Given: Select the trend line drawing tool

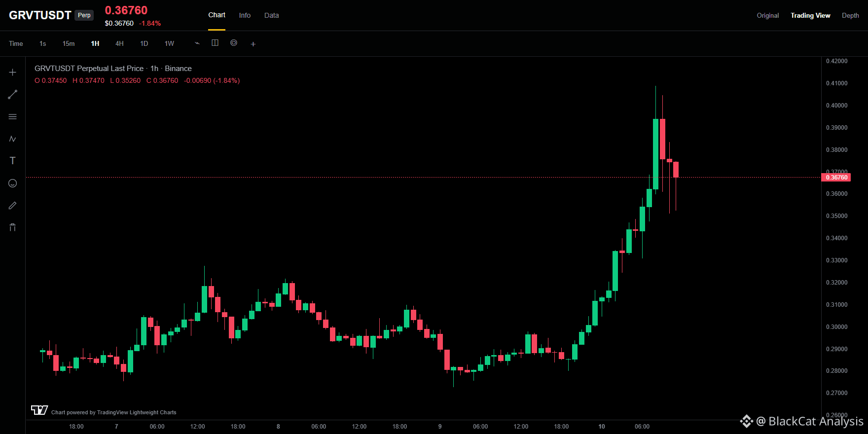Looking at the screenshot, I should [13, 94].
